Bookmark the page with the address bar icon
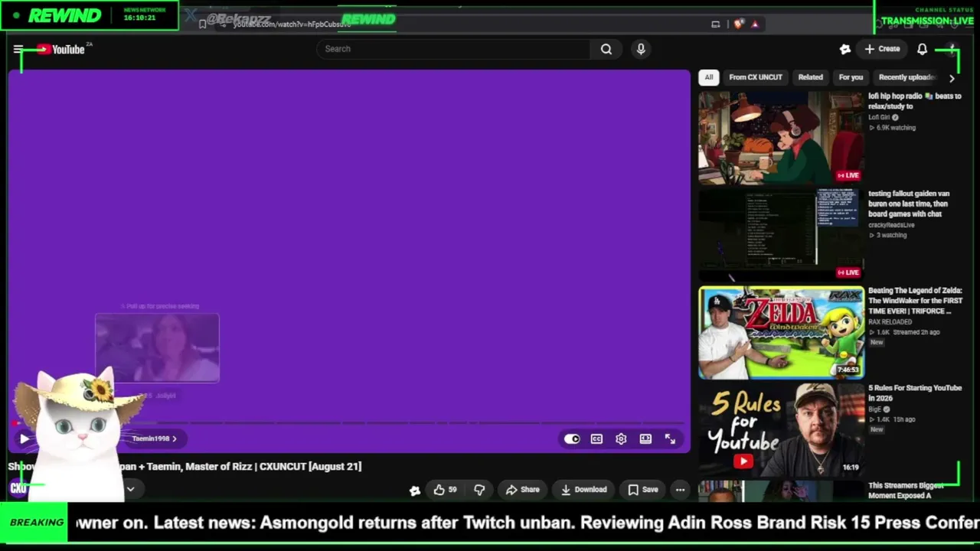Screen dimensions: 980x551 (202, 24)
